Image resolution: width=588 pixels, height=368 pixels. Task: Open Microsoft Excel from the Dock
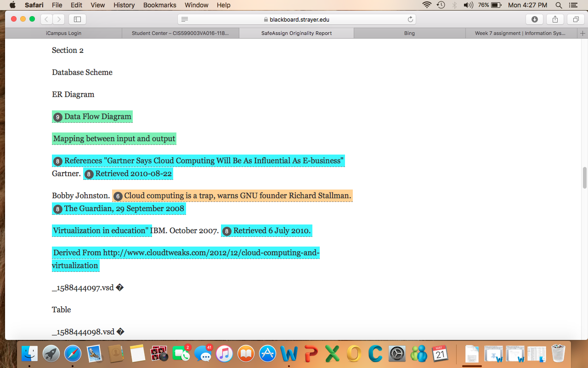coord(332,353)
